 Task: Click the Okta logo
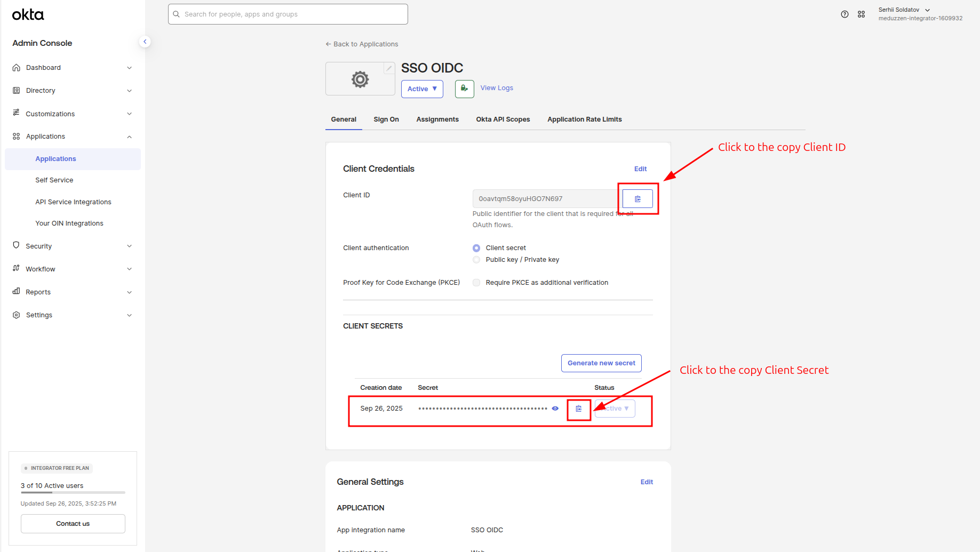click(28, 15)
